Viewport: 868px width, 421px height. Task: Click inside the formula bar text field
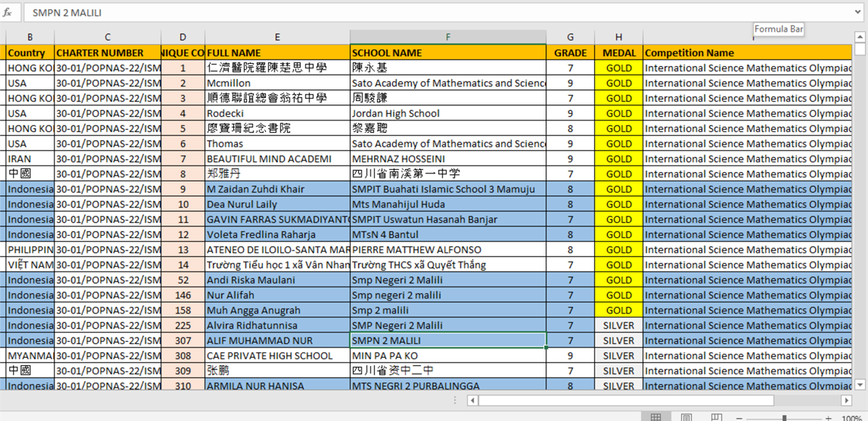436,13
